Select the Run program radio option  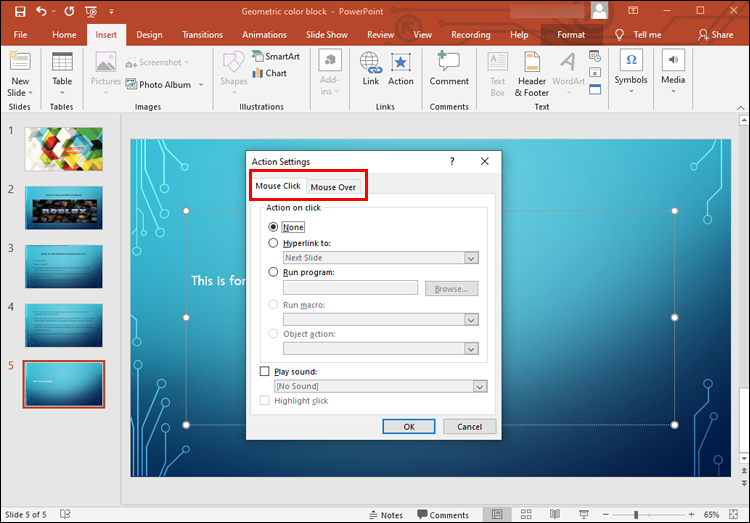tap(274, 272)
